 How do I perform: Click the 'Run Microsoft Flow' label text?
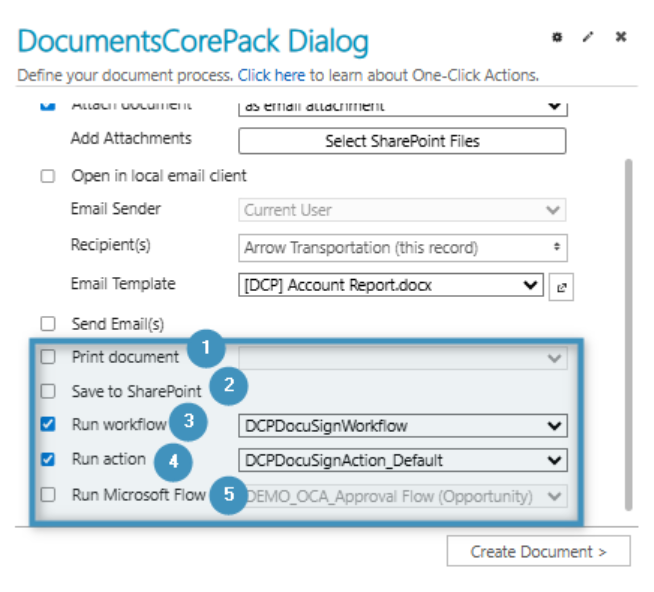139,495
